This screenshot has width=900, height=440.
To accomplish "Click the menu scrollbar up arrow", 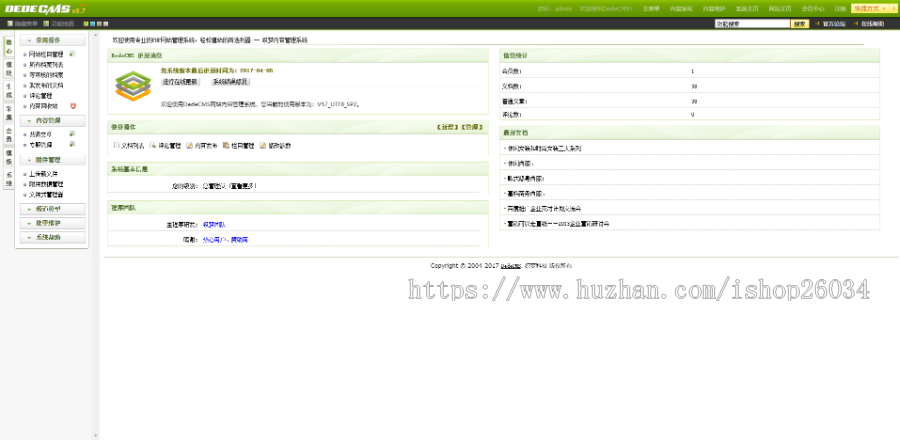I will click(x=95, y=35).
